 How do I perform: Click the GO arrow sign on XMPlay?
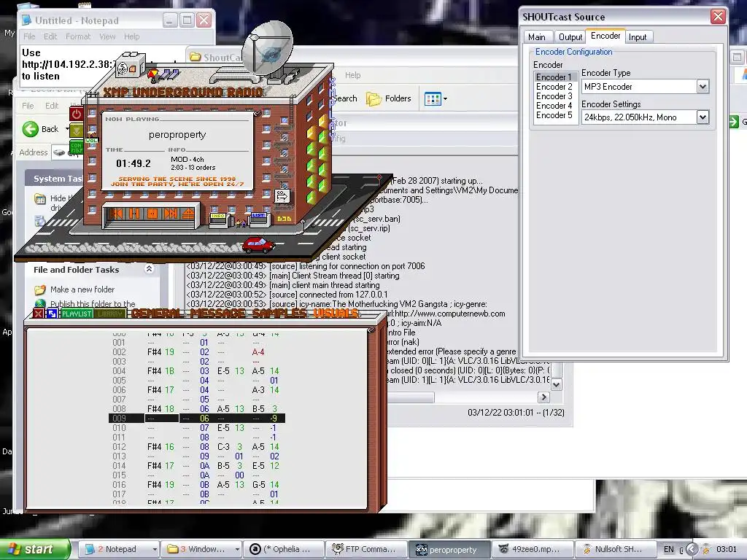pos(282,195)
